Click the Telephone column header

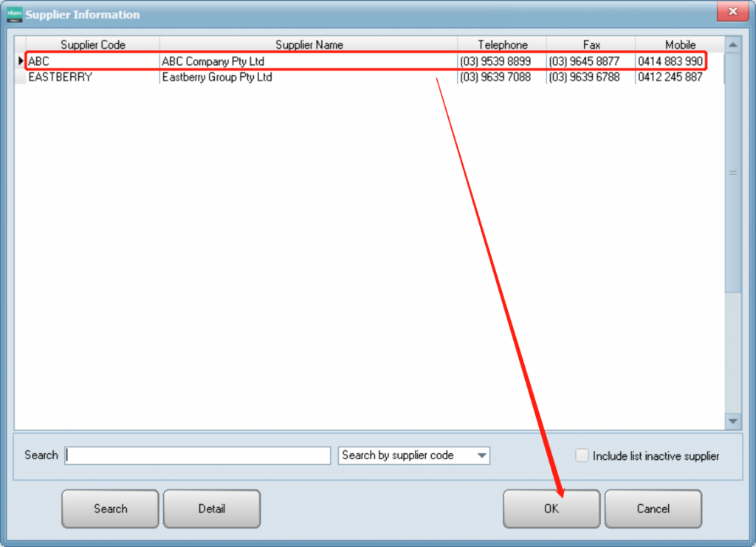click(x=502, y=45)
